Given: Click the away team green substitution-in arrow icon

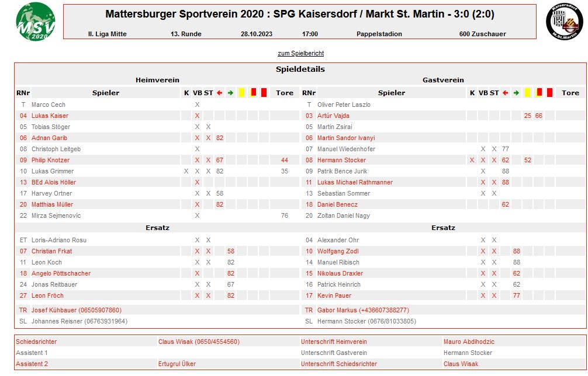Looking at the screenshot, I should 516,93.
